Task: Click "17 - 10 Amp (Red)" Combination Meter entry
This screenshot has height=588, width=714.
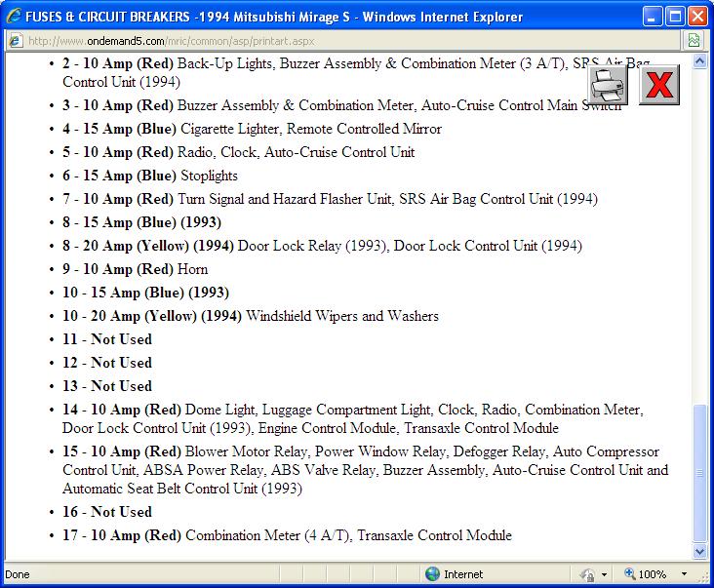Action: (287, 535)
